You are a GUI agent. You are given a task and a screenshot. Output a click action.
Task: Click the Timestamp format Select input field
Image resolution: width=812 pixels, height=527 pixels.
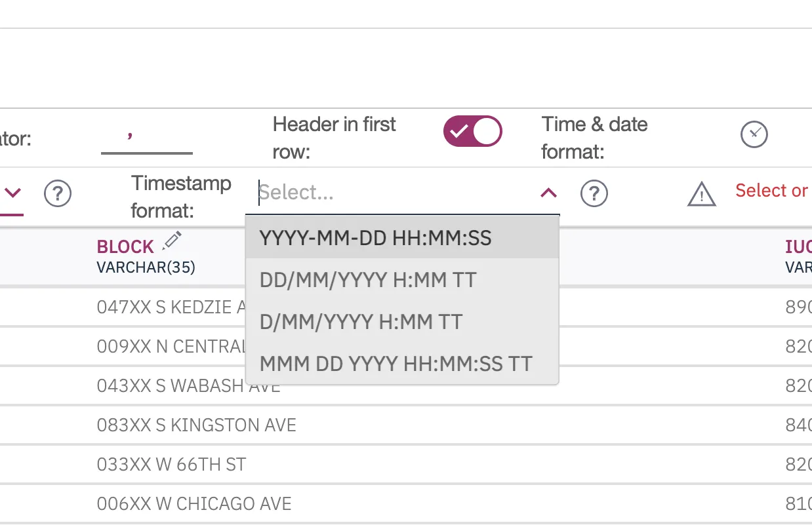pos(394,193)
